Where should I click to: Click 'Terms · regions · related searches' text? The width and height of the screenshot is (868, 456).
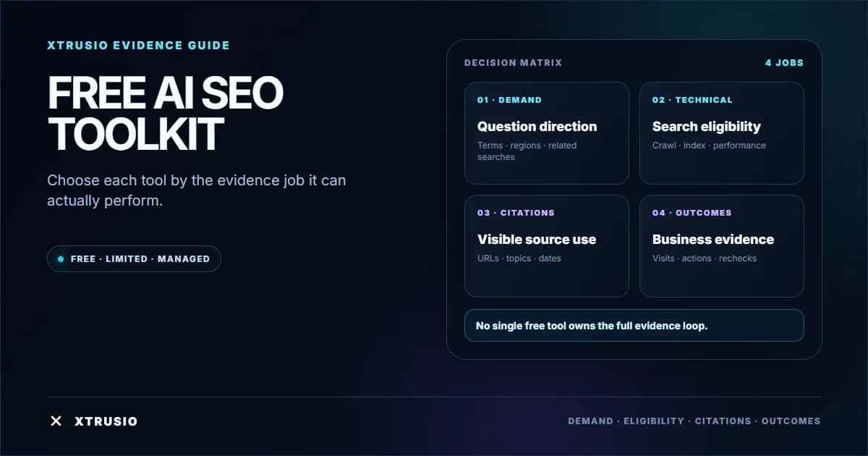tap(527, 151)
